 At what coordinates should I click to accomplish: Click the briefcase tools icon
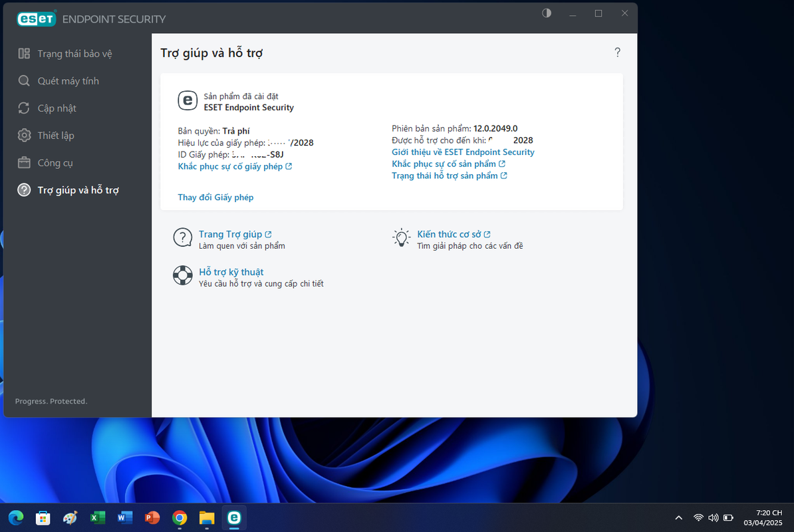[24, 163]
